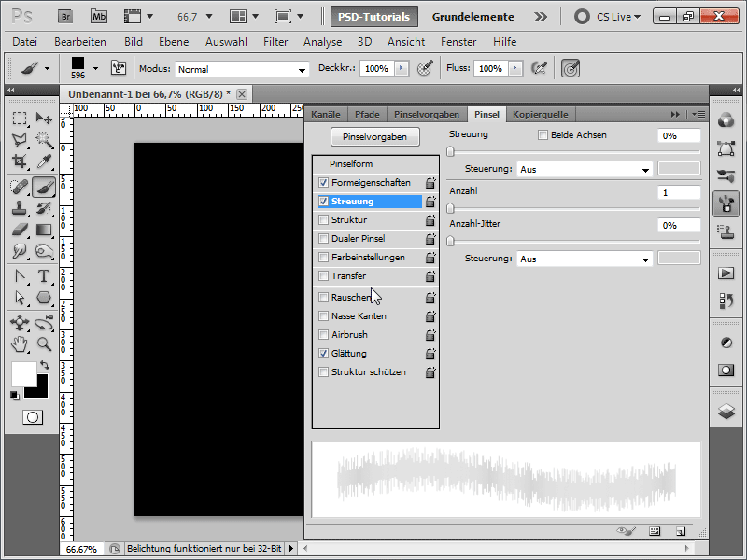Select the Spot Healing Brush tool
Image resolution: width=747 pixels, height=560 pixels.
[20, 187]
